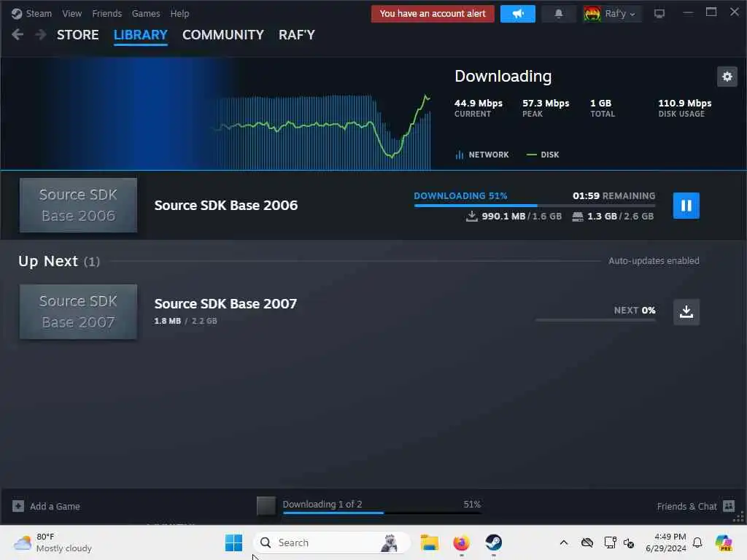Open the Windows Start menu
747x560 pixels.
coord(233,542)
